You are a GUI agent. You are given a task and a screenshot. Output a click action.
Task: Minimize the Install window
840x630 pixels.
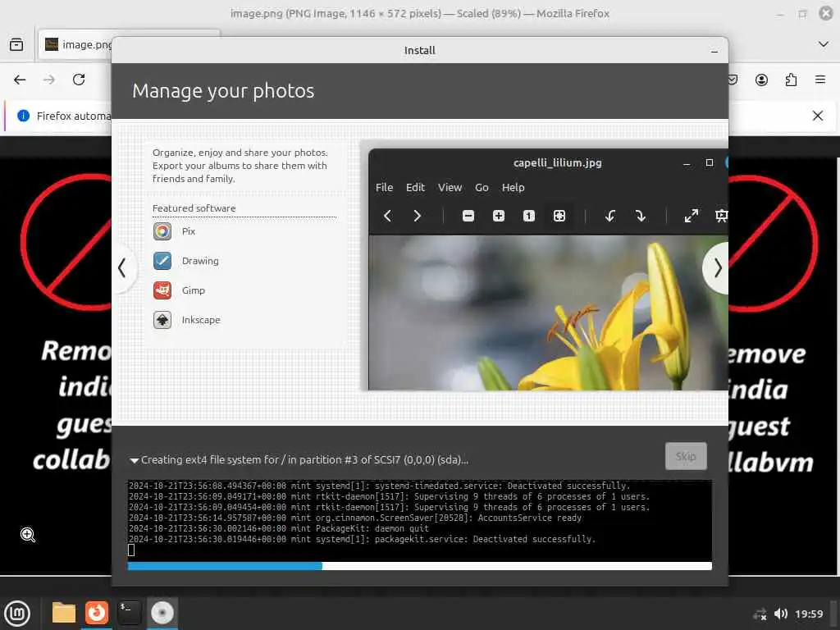click(x=714, y=51)
